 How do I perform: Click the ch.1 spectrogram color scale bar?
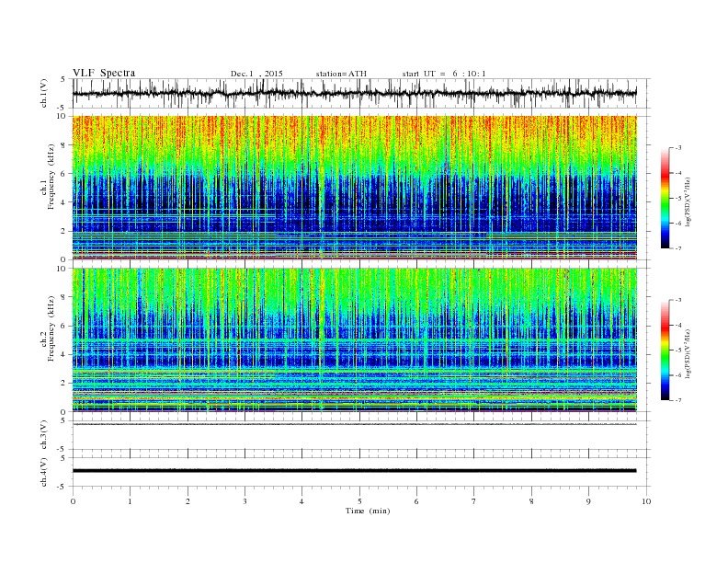665,198
